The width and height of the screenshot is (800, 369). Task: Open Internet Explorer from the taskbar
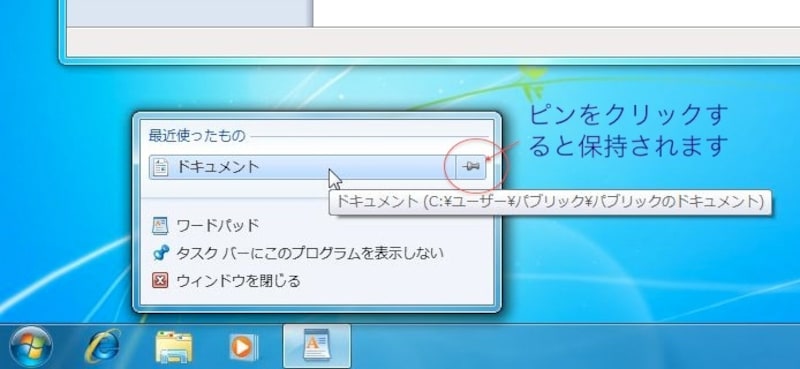pyautogui.click(x=103, y=347)
